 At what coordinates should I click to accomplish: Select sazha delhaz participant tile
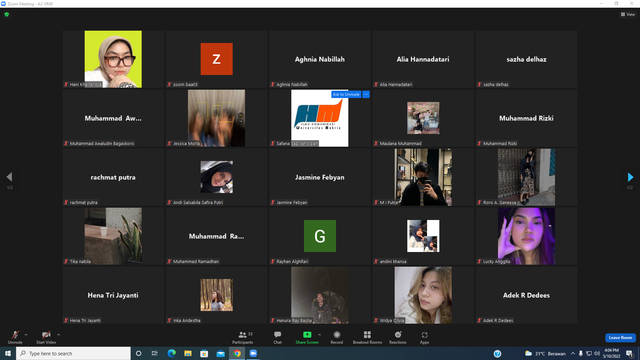[x=526, y=59]
